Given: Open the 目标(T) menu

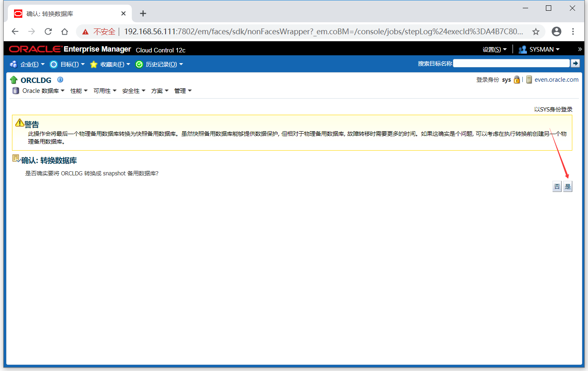Looking at the screenshot, I should click(72, 64).
